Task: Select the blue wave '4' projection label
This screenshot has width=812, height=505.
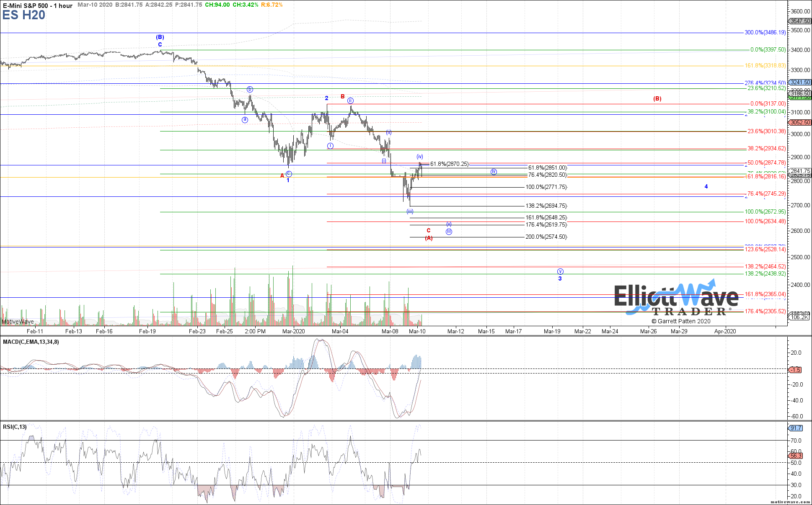Action: [x=706, y=187]
